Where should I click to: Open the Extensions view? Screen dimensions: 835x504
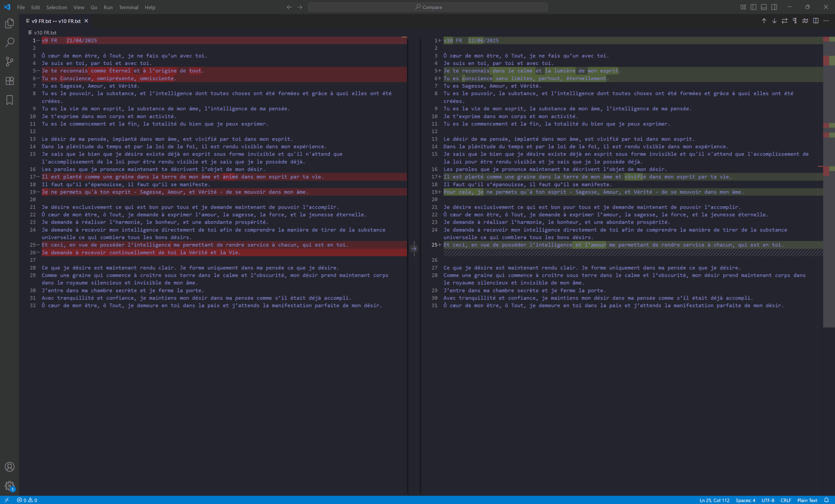pyautogui.click(x=9, y=81)
